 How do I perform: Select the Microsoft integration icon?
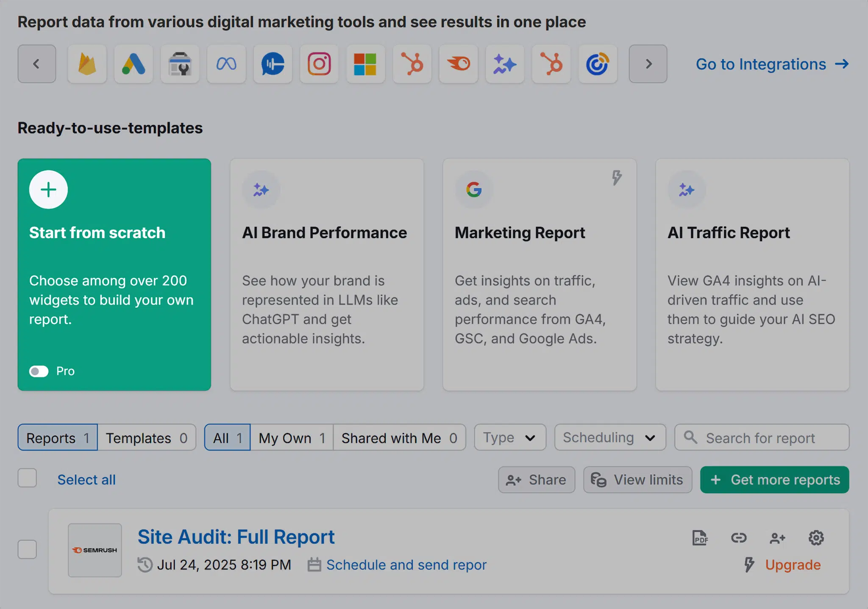(x=366, y=64)
